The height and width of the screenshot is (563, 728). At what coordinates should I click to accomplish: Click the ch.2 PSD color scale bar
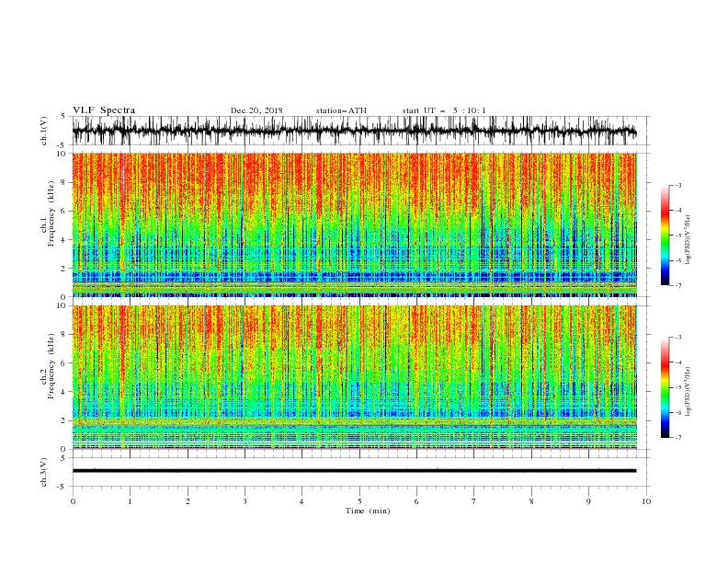[x=665, y=387]
